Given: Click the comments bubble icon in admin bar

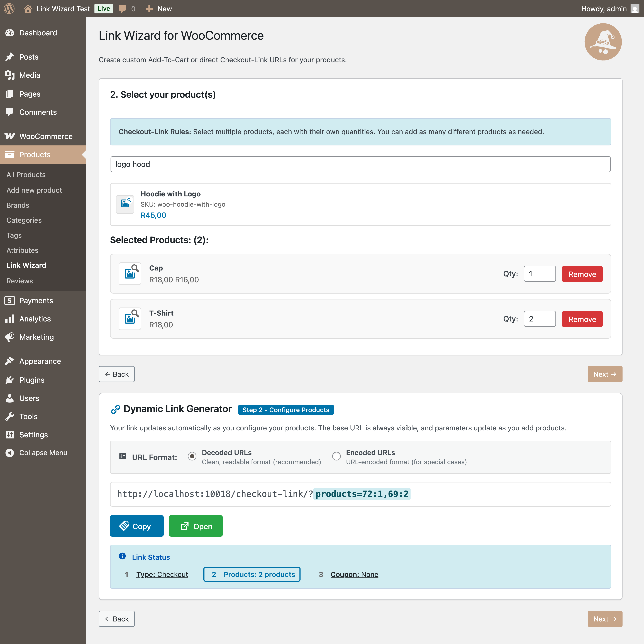Looking at the screenshot, I should (122, 9).
